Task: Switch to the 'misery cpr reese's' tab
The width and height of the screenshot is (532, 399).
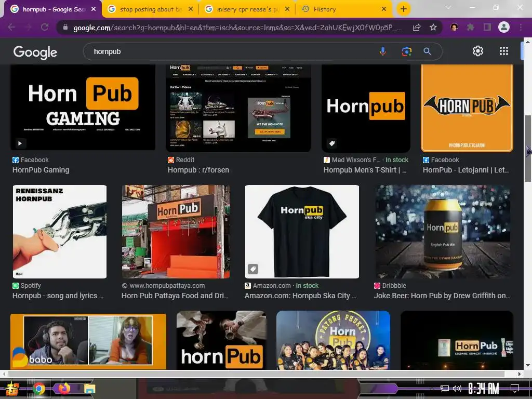Action: tap(247, 9)
